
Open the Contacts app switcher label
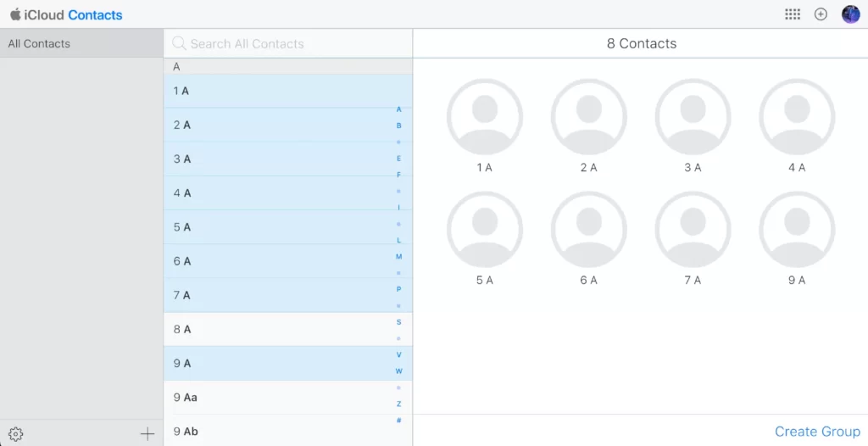tap(95, 15)
